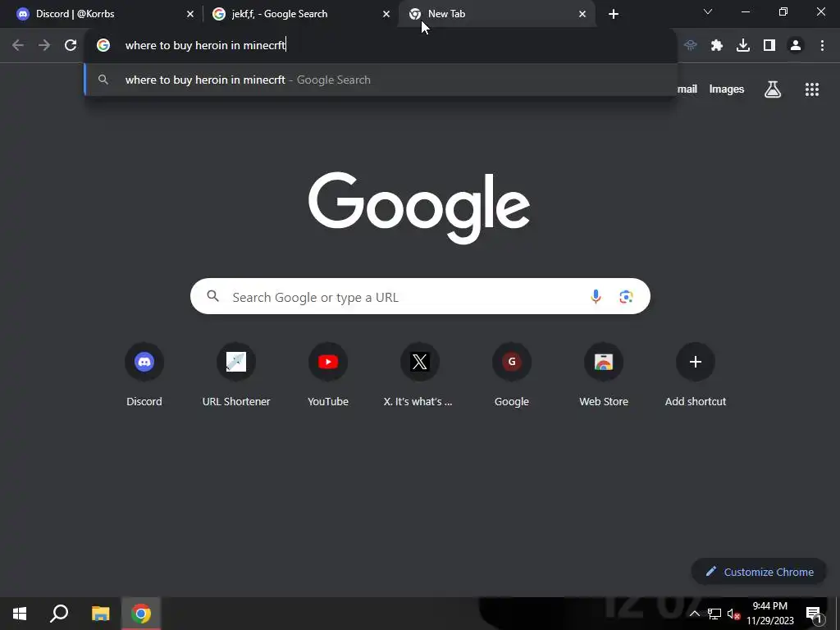The width and height of the screenshot is (840, 630).
Task: Click the incognito-style extension icon in toolbar
Action: (691, 46)
